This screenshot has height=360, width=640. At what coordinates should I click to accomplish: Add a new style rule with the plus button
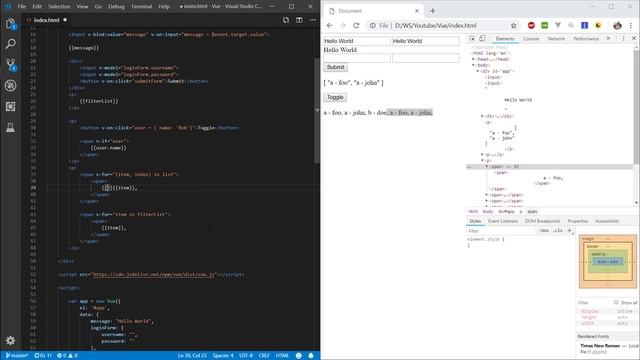tap(570, 231)
